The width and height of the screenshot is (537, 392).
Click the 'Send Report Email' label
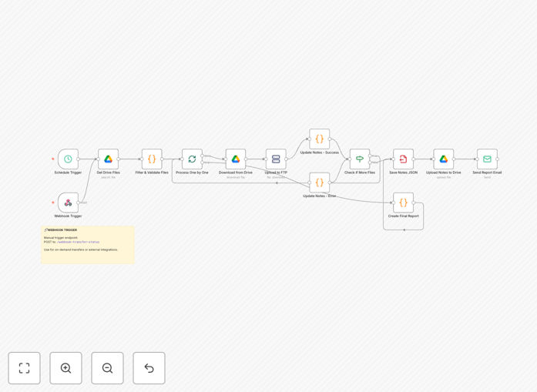coord(487,173)
